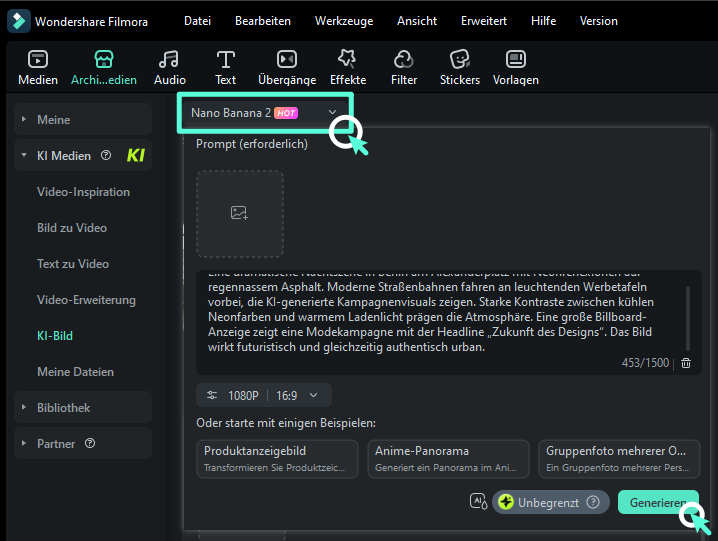Open the Medien panel icon

click(38, 68)
